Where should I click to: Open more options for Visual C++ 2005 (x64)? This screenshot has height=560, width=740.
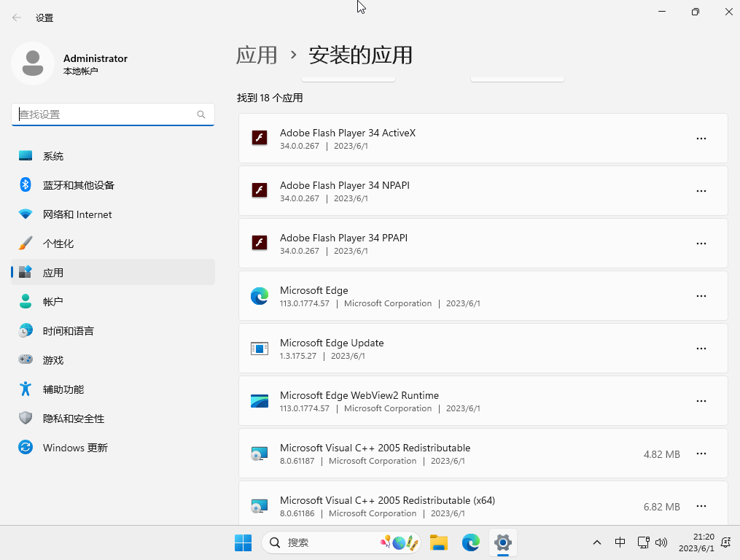(701, 506)
